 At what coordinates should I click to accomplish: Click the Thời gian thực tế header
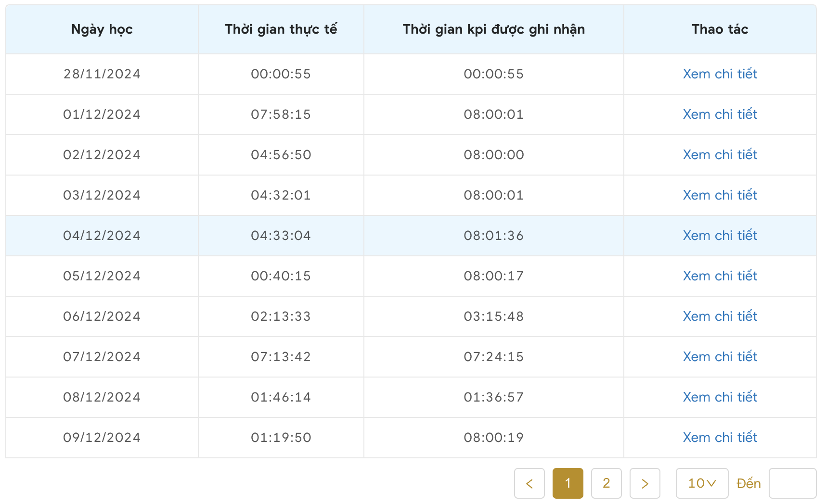click(281, 29)
